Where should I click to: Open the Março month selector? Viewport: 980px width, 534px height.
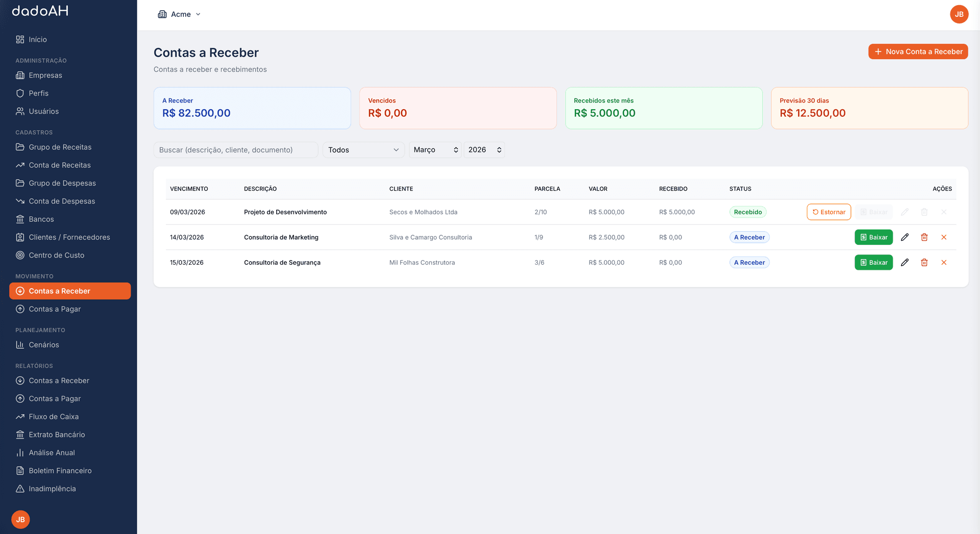(x=435, y=150)
